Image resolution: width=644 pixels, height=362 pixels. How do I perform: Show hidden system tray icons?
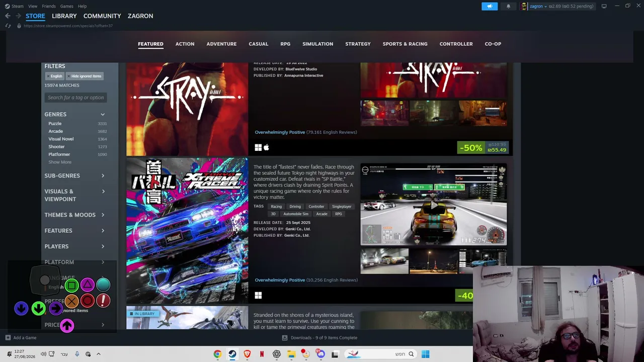tap(99, 354)
